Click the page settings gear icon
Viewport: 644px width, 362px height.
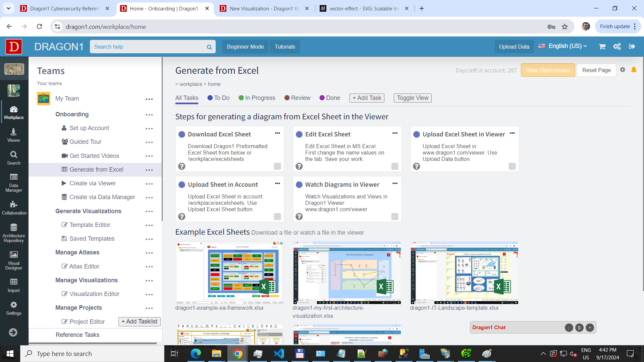[623, 70]
